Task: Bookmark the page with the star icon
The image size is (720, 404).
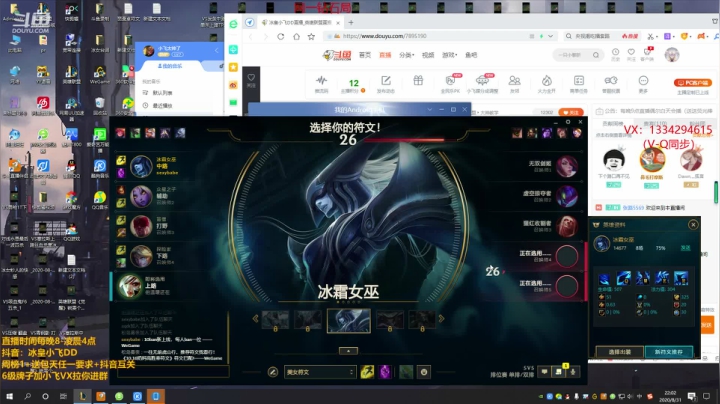Action: 311,36
